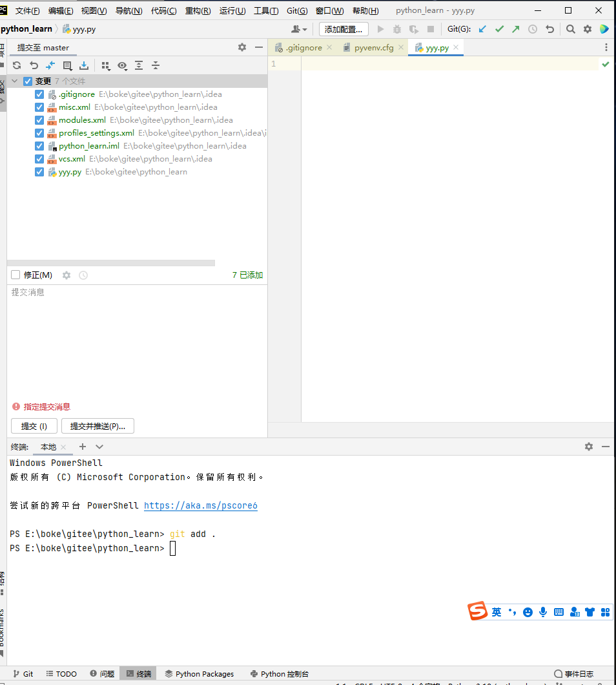The image size is (616, 685).
Task: Click Git push arrow in toolbar
Action: [516, 29]
